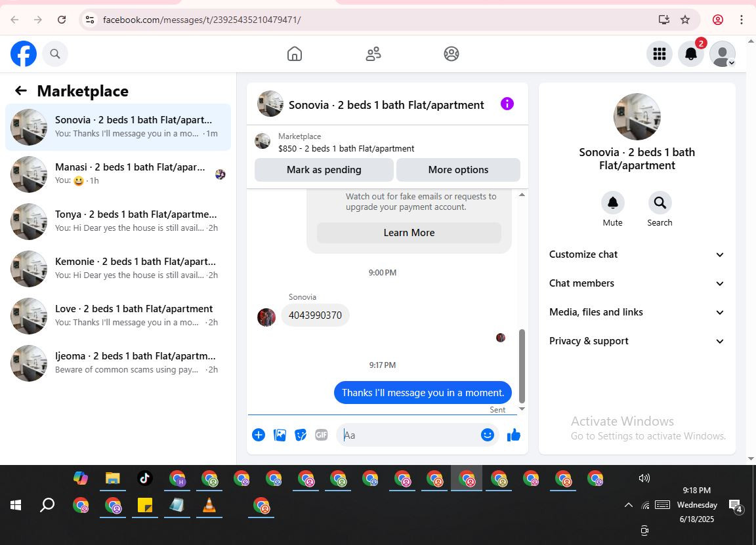Open Chrome three-dot menu
Screen dimensions: 756x545
coord(741,20)
